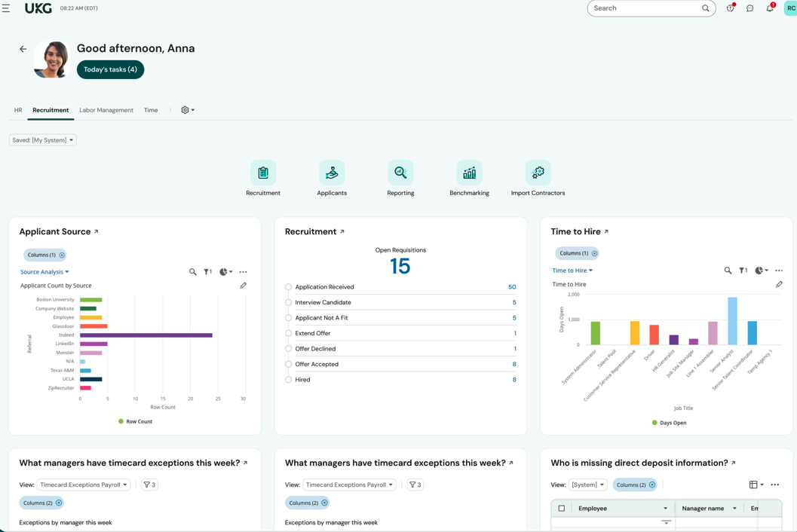The image size is (797, 532).
Task: Select the Application Received radio button
Action: point(288,287)
